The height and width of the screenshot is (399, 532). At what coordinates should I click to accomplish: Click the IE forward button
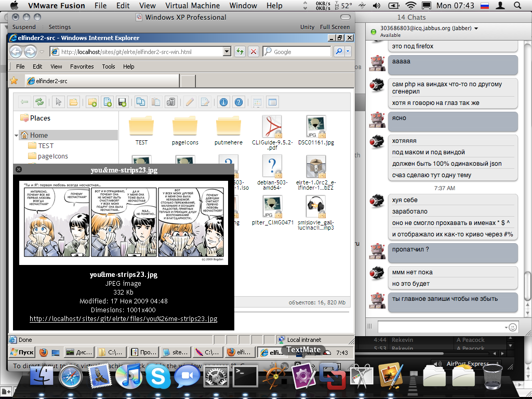pyautogui.click(x=30, y=51)
